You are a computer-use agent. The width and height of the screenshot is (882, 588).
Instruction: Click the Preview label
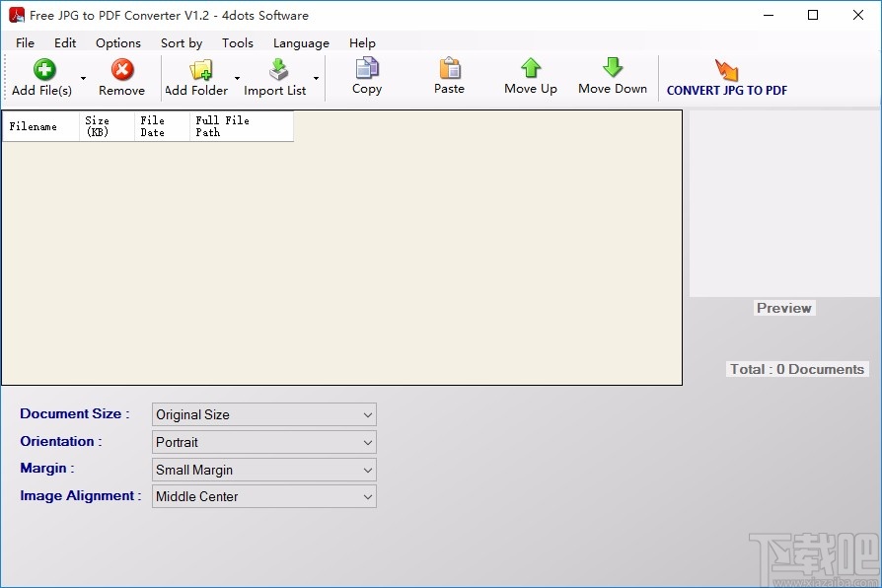click(x=784, y=308)
